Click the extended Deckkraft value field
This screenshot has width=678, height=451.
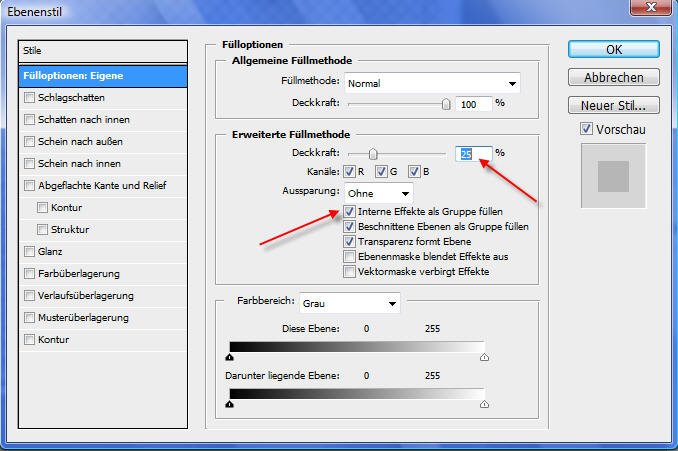pyautogui.click(x=474, y=153)
